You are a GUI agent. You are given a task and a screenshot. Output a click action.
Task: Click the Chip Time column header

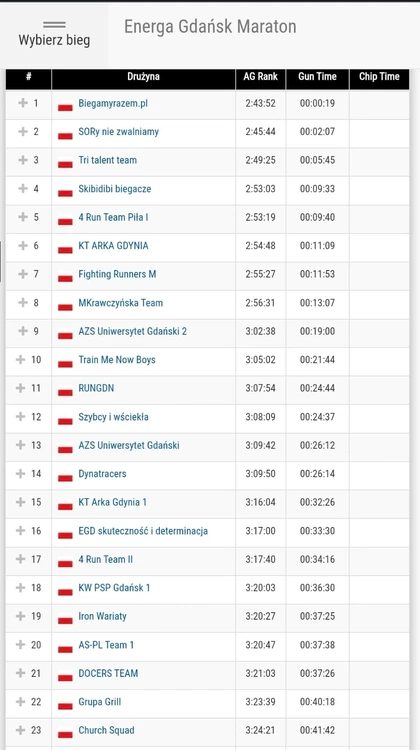click(379, 77)
